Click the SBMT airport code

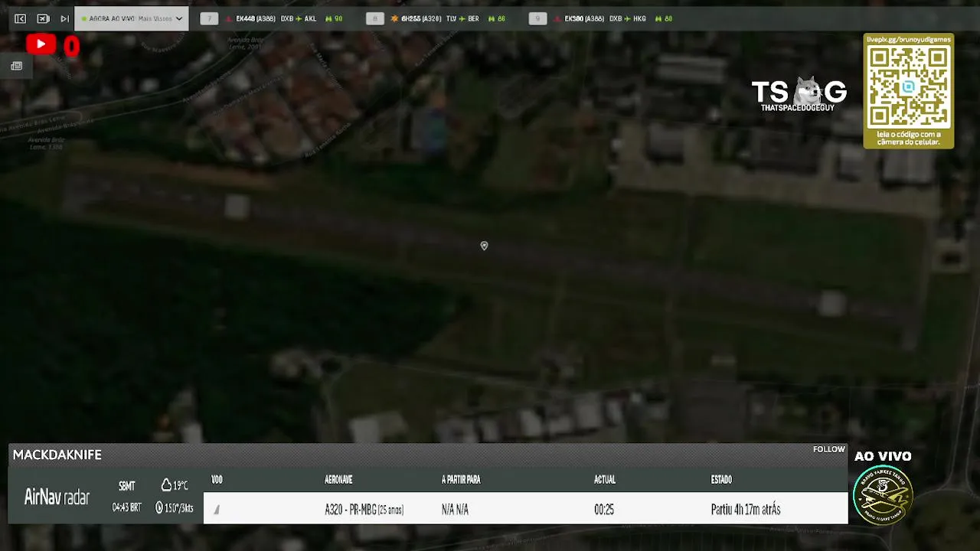coord(127,486)
